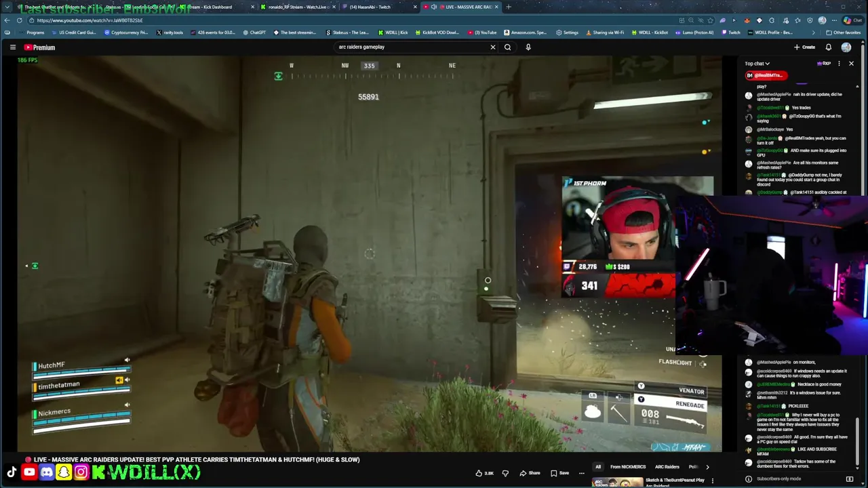Switch to the ronaldo_RP Stream tab
The height and width of the screenshot is (488, 868).
pos(297,7)
